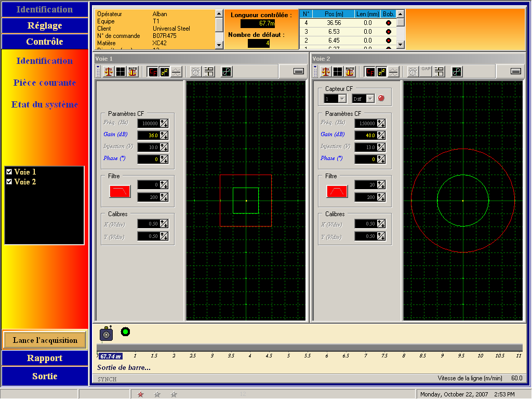The height and width of the screenshot is (399, 532).
Task: Click the infinity-loop icon in Voie 1 toolbar
Action: [227, 72]
